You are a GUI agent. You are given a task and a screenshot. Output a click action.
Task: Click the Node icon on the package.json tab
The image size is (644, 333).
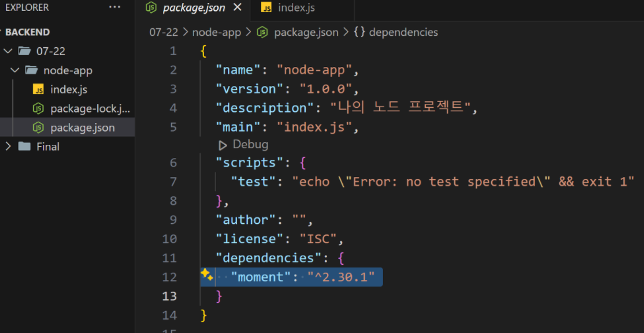(x=151, y=7)
